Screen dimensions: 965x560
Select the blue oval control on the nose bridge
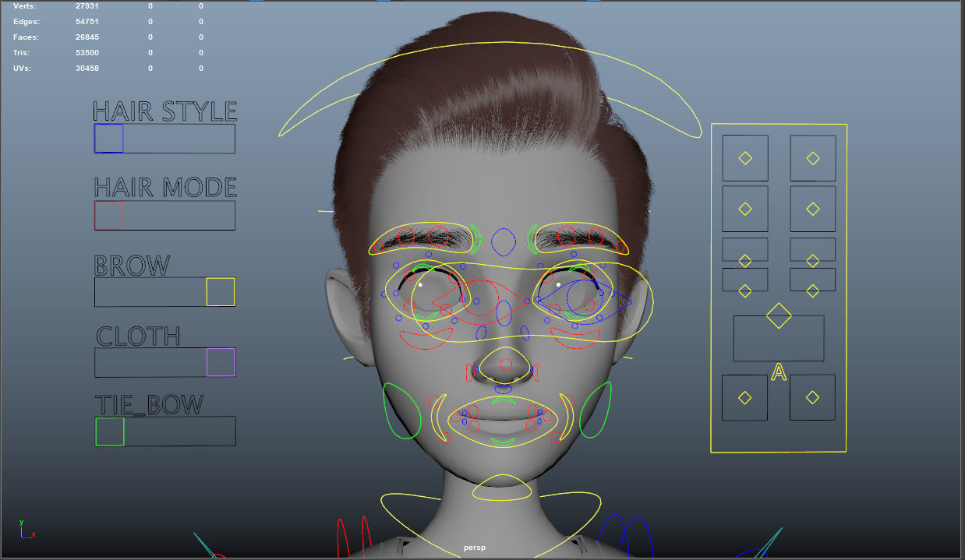click(504, 312)
